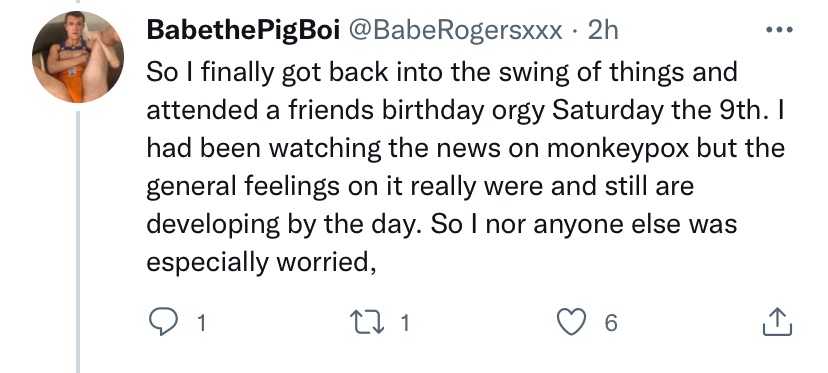828x373 pixels.
Task: Click the tweet line mentioning monkeypox news
Action: (465, 149)
